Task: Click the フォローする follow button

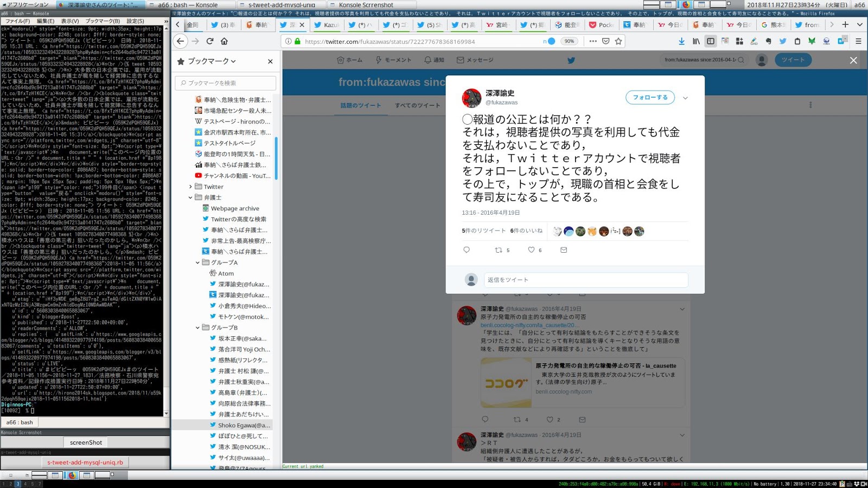Action: click(650, 98)
